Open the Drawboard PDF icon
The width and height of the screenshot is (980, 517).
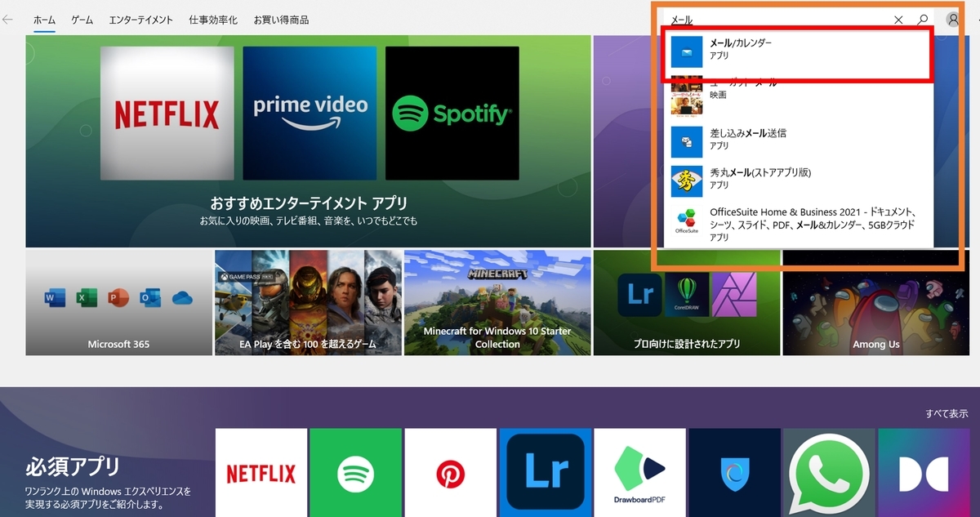[640, 473]
